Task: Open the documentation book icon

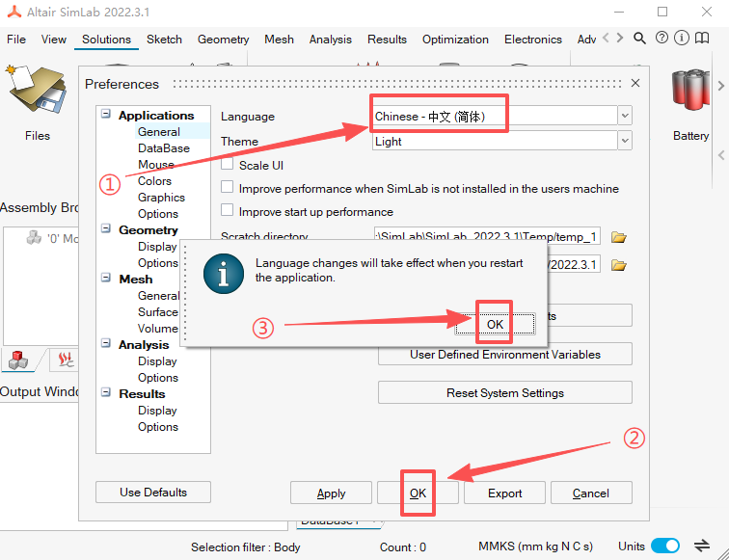Action: [702, 39]
